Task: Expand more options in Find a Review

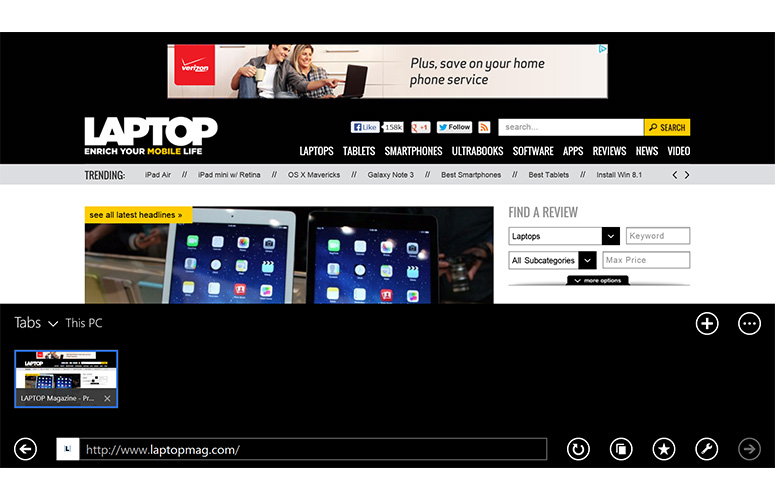Action: (598, 281)
